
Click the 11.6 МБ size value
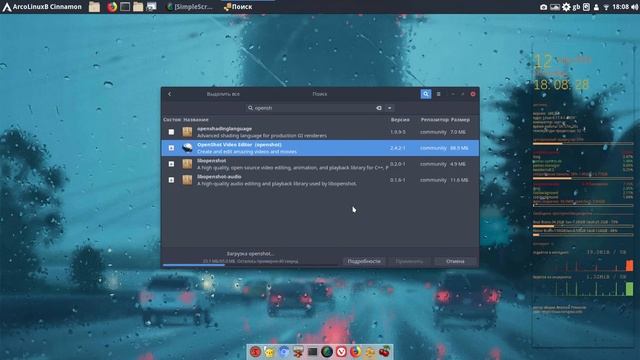coord(459,180)
